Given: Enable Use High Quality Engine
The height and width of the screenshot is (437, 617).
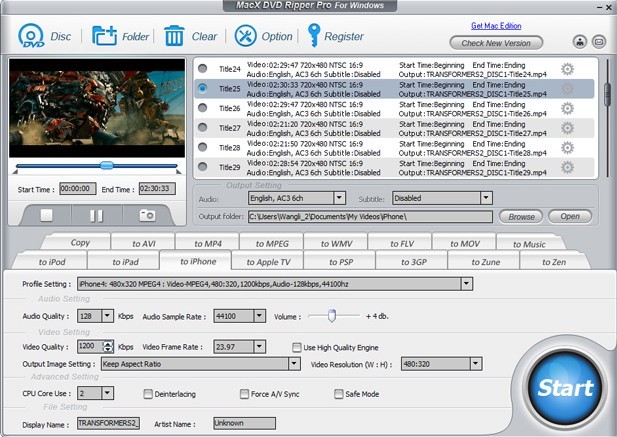Looking at the screenshot, I should click(x=297, y=346).
